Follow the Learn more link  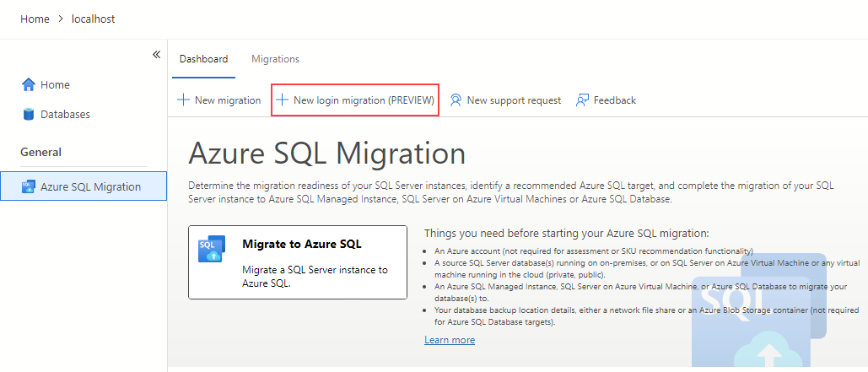[x=450, y=339]
